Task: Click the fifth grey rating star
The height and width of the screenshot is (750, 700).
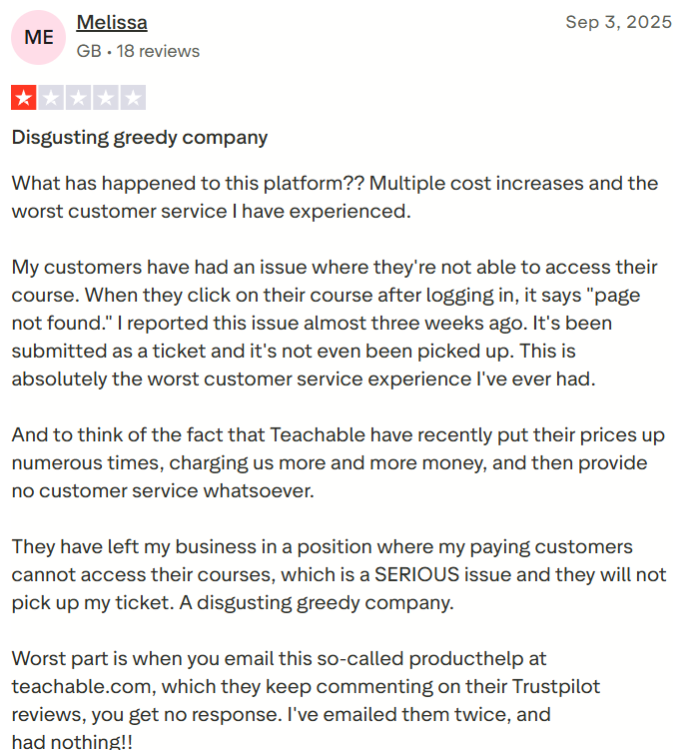Action: point(134,98)
